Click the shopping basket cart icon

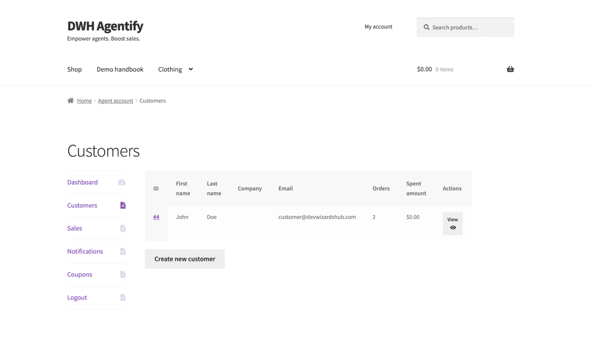tap(510, 69)
